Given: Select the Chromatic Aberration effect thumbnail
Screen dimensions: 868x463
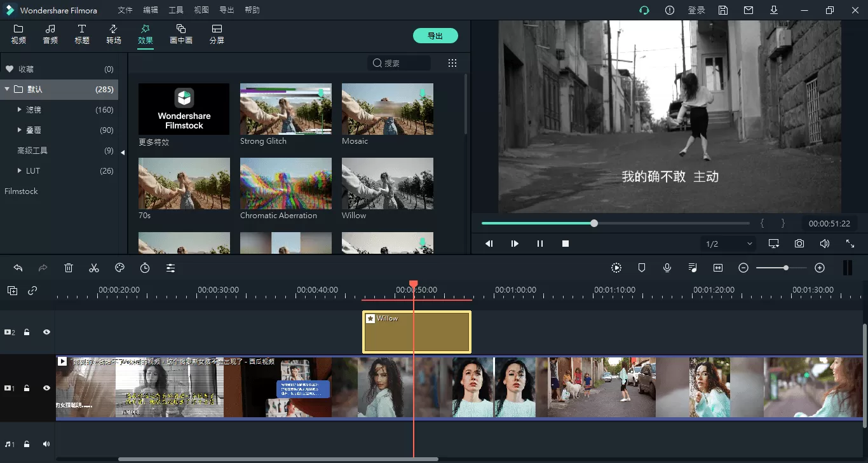Looking at the screenshot, I should point(285,184).
